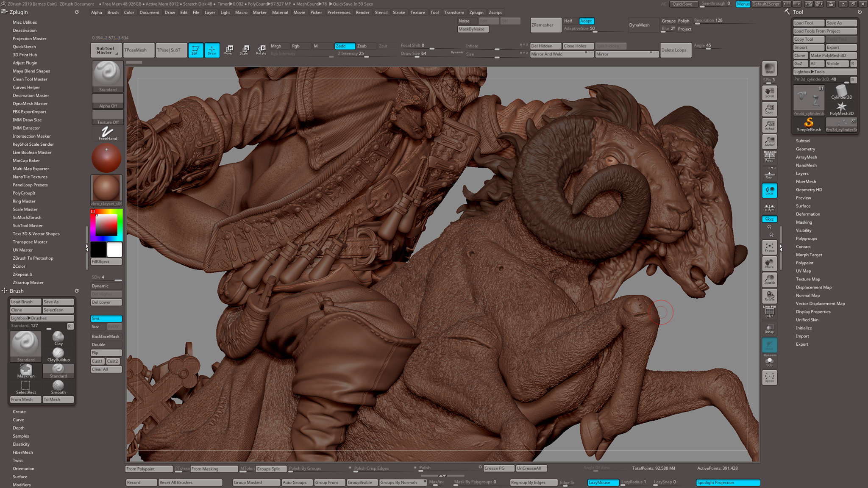This screenshot has height=488, width=868.
Task: Open the Stroke menu
Action: tap(398, 12)
